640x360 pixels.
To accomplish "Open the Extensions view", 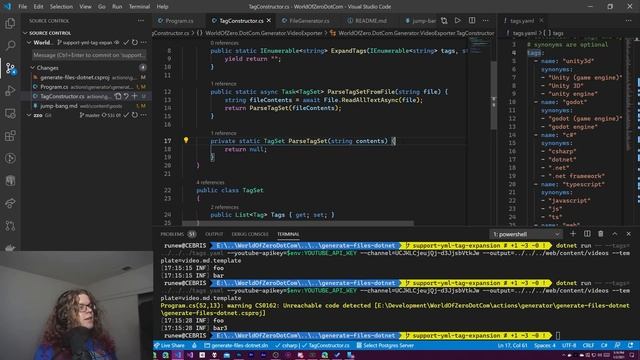I will (10, 136).
